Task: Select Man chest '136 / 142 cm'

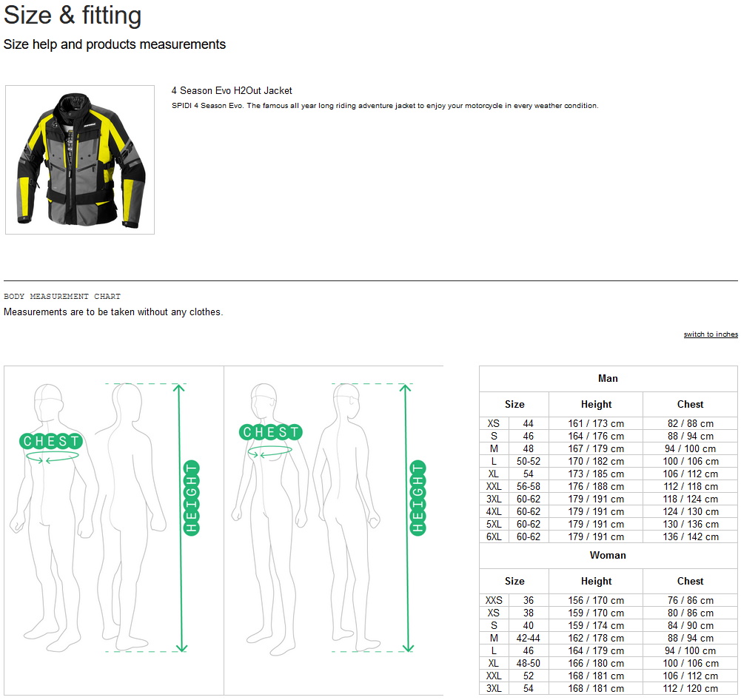Action: click(x=691, y=537)
